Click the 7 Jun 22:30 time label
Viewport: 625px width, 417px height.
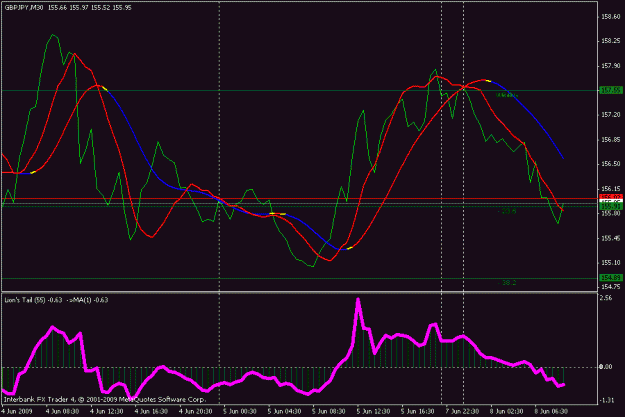click(462, 411)
